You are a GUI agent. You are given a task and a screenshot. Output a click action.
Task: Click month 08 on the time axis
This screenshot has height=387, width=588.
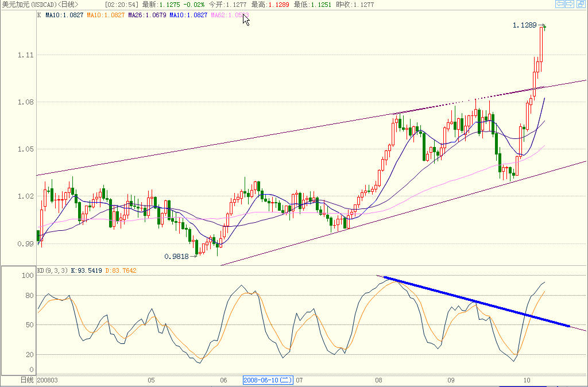379,380
